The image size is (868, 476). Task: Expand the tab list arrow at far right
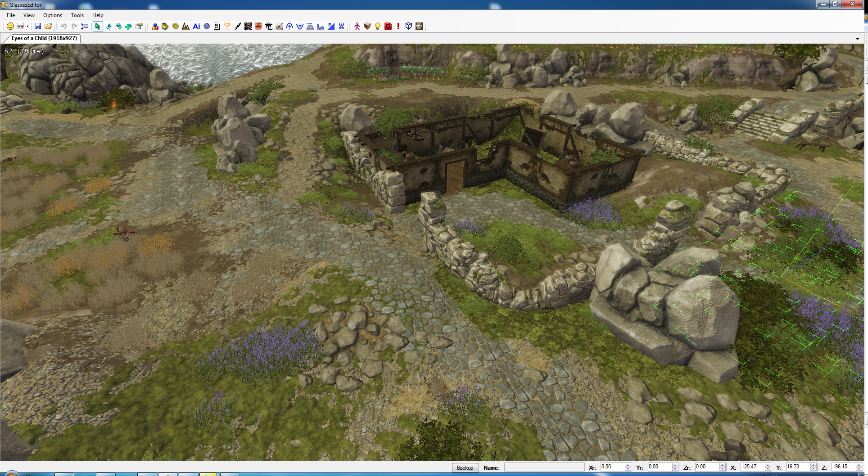857,39
